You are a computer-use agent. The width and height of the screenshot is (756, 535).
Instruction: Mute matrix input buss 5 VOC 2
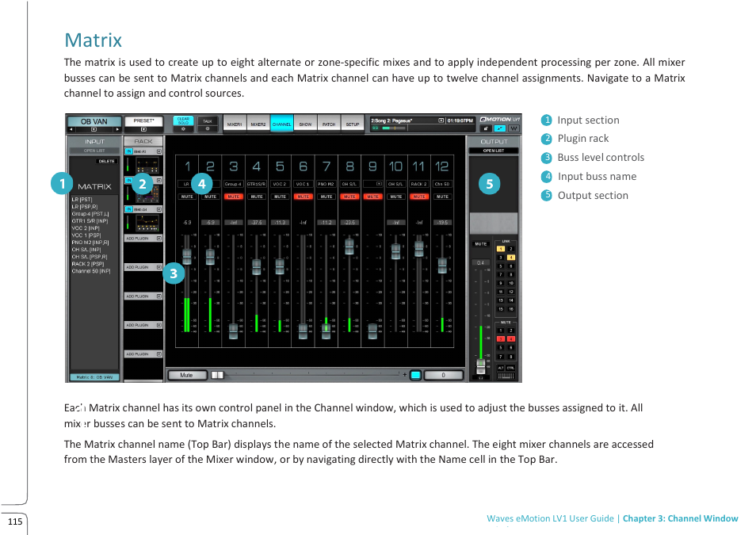[x=280, y=197]
